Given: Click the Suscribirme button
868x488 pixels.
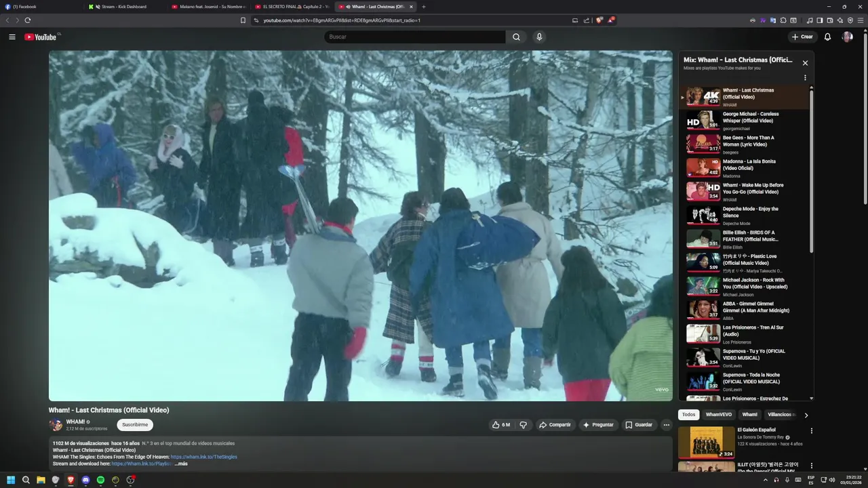Looking at the screenshot, I should point(135,425).
